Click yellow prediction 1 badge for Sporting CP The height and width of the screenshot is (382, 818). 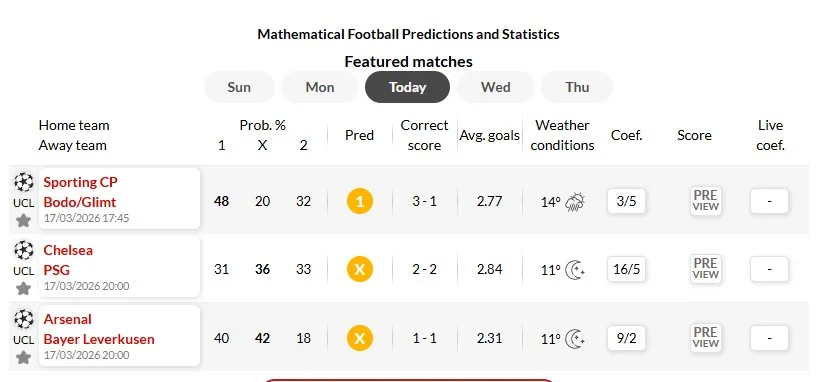pos(360,201)
